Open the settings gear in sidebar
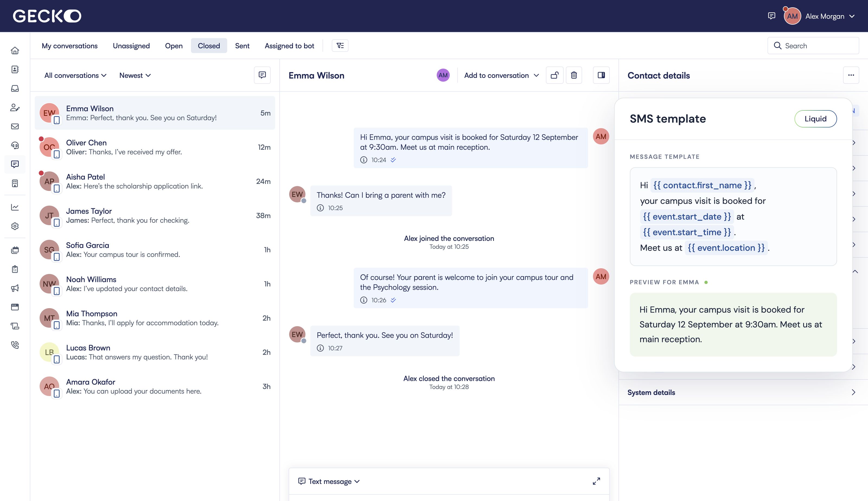This screenshot has height=501, width=868. click(x=15, y=226)
